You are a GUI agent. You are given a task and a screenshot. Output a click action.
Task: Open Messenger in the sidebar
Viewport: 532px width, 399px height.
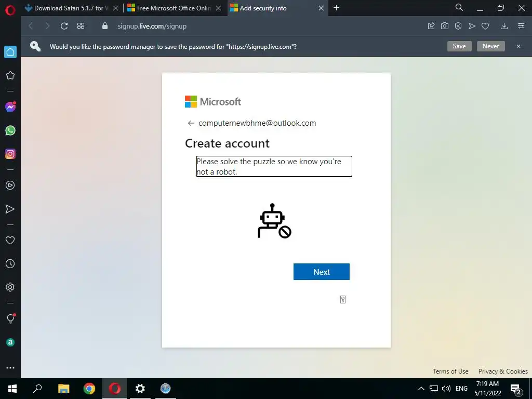tap(10, 107)
